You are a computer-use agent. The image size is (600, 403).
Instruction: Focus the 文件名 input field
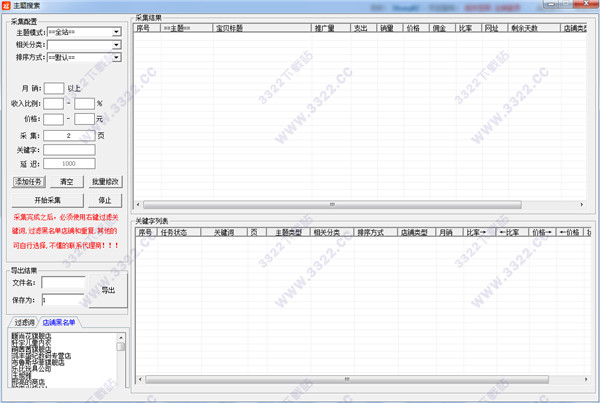pyautogui.click(x=64, y=282)
